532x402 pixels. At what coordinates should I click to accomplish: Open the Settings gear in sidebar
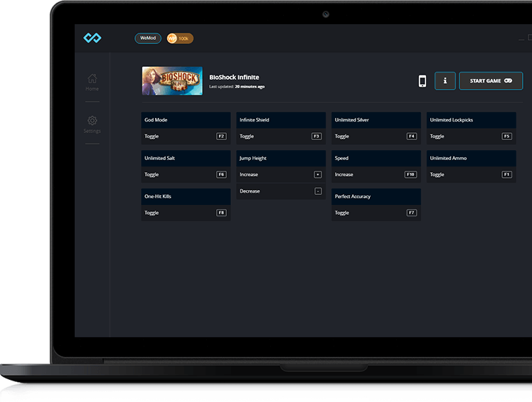pyautogui.click(x=92, y=124)
